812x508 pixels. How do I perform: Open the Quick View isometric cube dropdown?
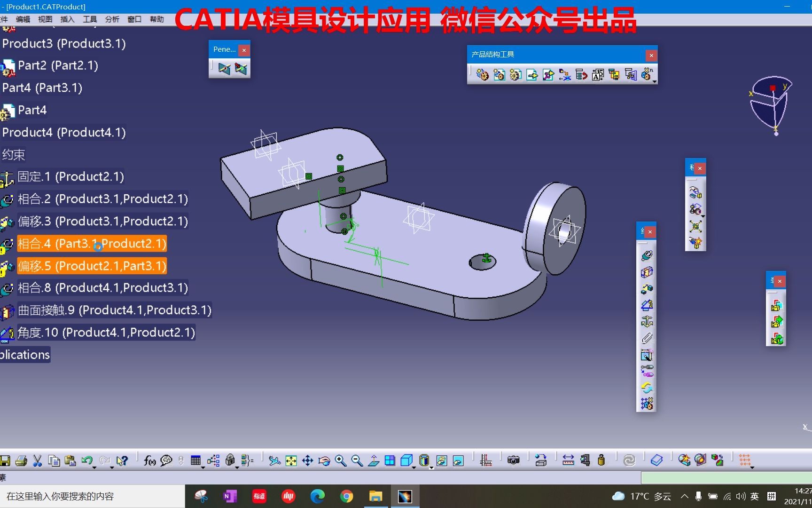[x=414, y=467]
